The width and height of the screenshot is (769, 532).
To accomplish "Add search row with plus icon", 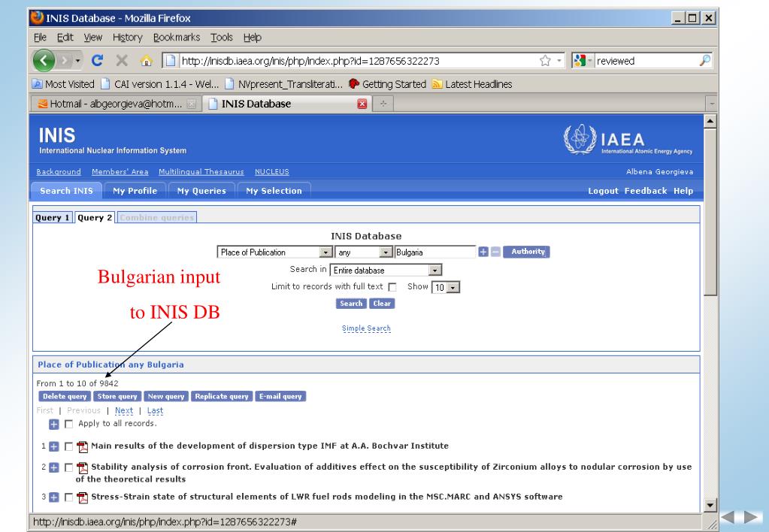I will (x=483, y=252).
